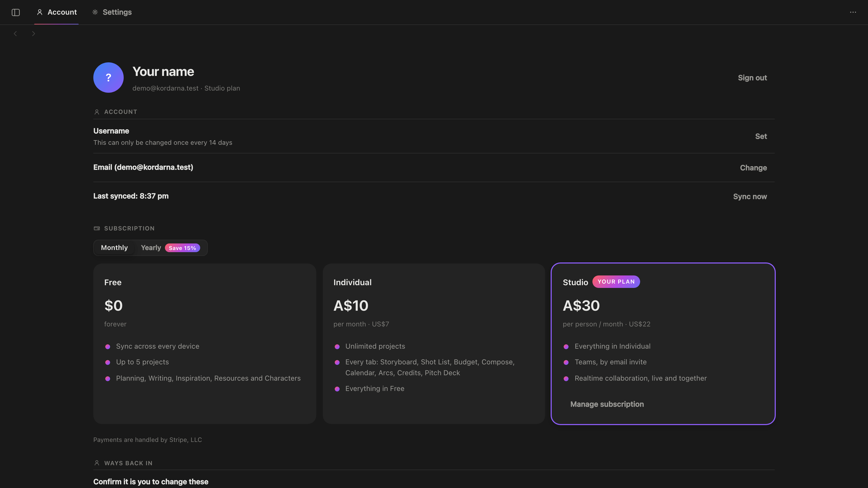Click the question mark profile avatar
The image size is (868, 488).
click(108, 78)
